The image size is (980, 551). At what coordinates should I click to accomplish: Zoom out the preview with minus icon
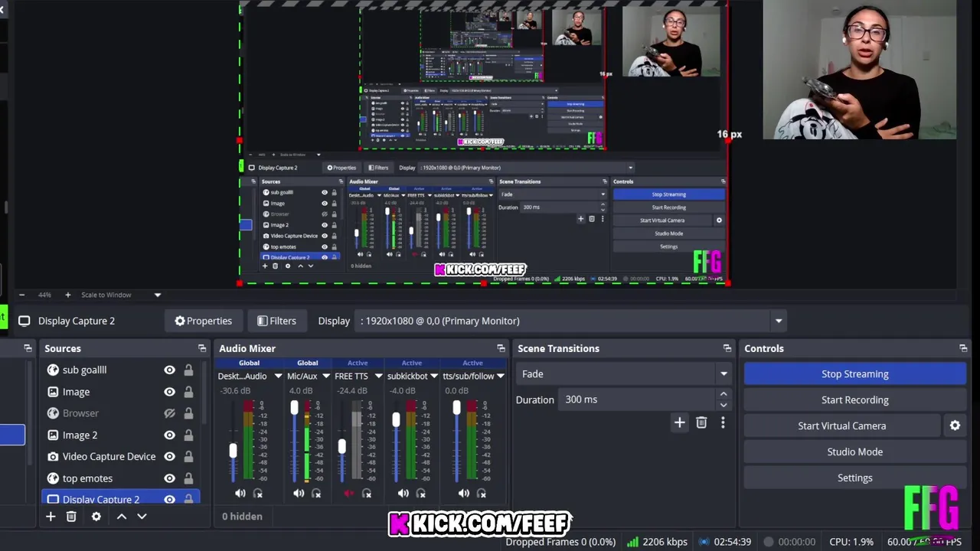21,295
